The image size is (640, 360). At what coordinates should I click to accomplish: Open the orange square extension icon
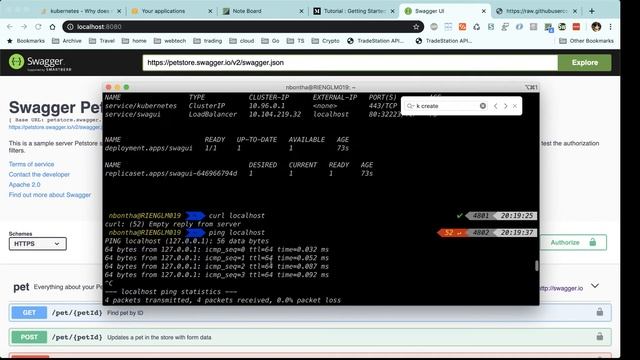click(x=462, y=27)
